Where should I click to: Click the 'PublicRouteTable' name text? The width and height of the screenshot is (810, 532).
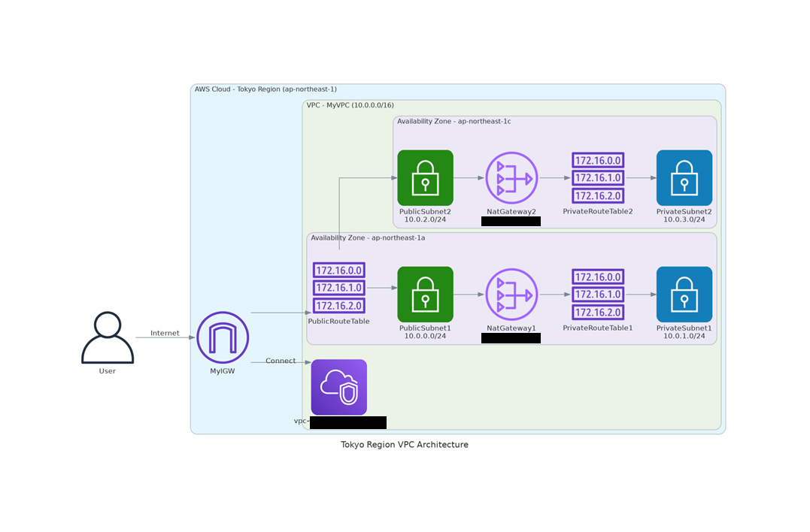pyautogui.click(x=339, y=321)
